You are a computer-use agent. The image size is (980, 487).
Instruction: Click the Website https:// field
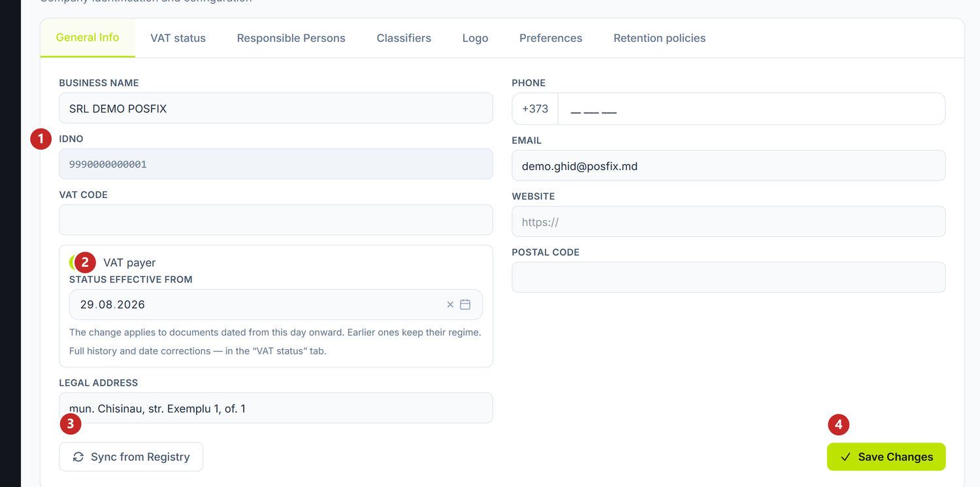pos(728,222)
